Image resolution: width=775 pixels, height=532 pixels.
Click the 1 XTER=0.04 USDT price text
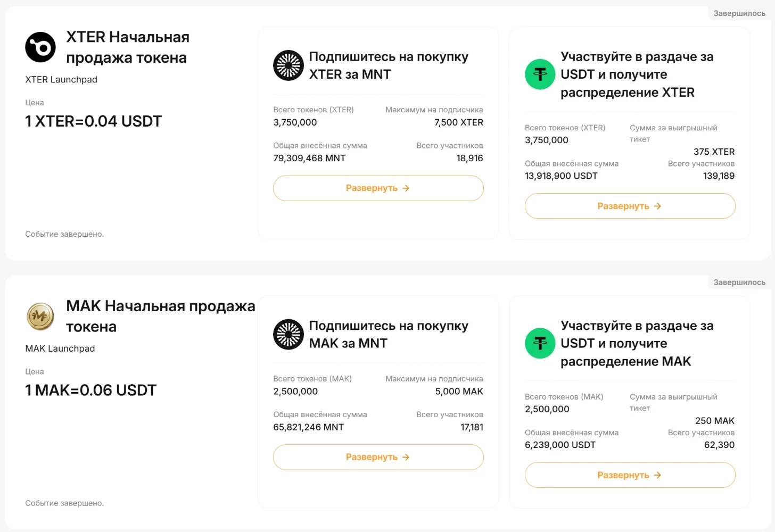click(93, 121)
